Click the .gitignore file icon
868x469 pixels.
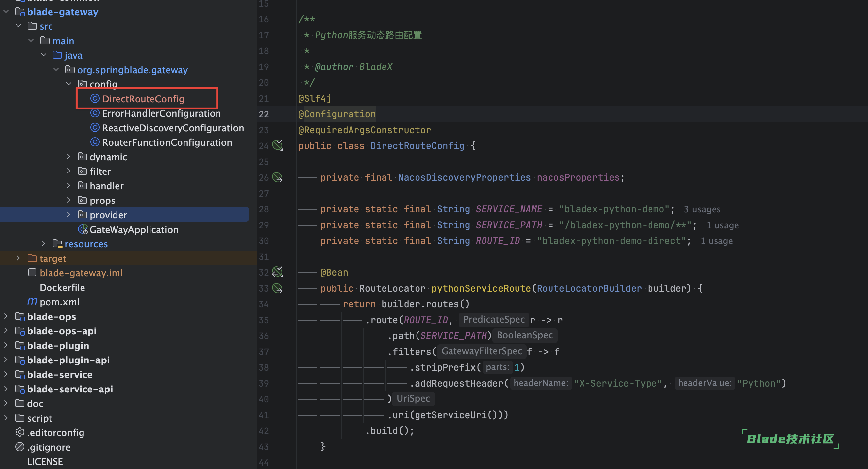20,447
